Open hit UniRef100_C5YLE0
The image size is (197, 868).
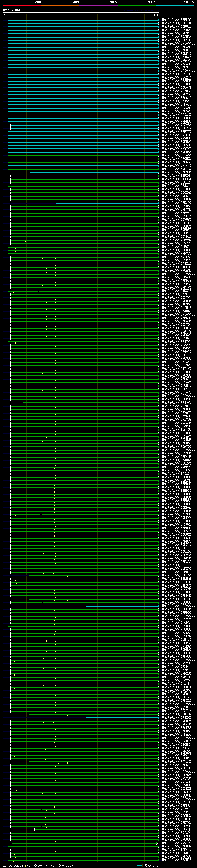[177, 216]
